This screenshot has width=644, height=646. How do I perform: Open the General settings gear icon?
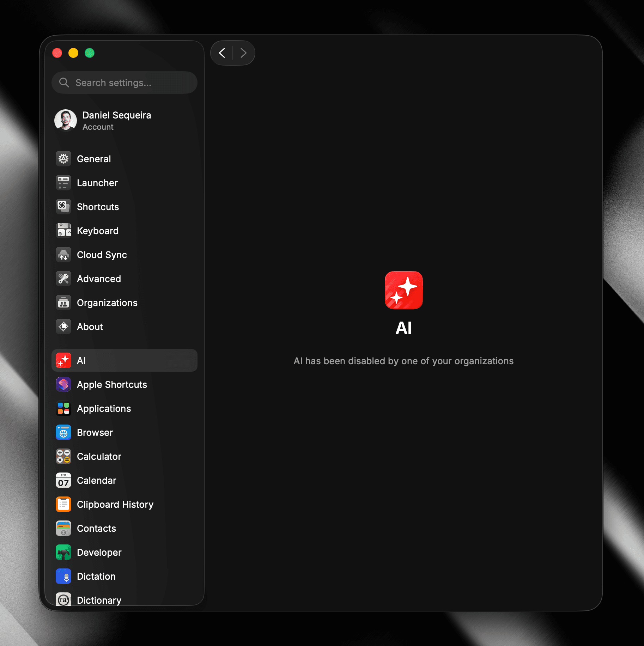pyautogui.click(x=63, y=159)
